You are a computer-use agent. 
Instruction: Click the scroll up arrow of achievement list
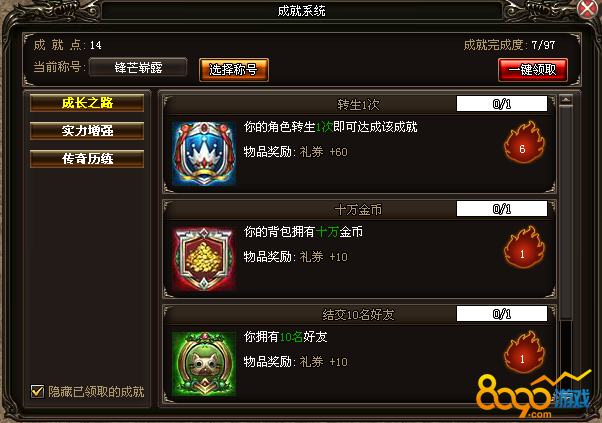click(566, 100)
